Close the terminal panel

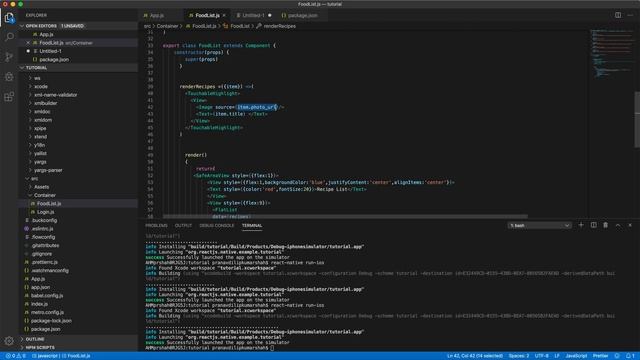tap(630, 225)
